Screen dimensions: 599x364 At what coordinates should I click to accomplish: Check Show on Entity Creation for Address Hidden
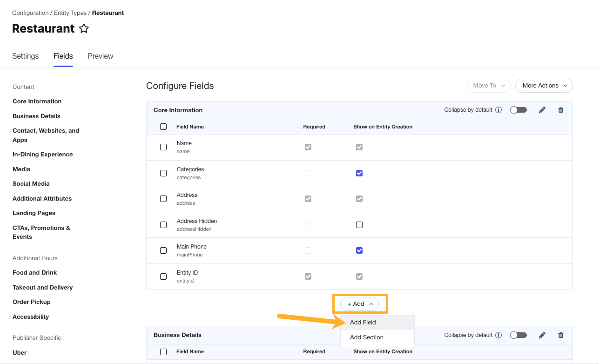359,225
